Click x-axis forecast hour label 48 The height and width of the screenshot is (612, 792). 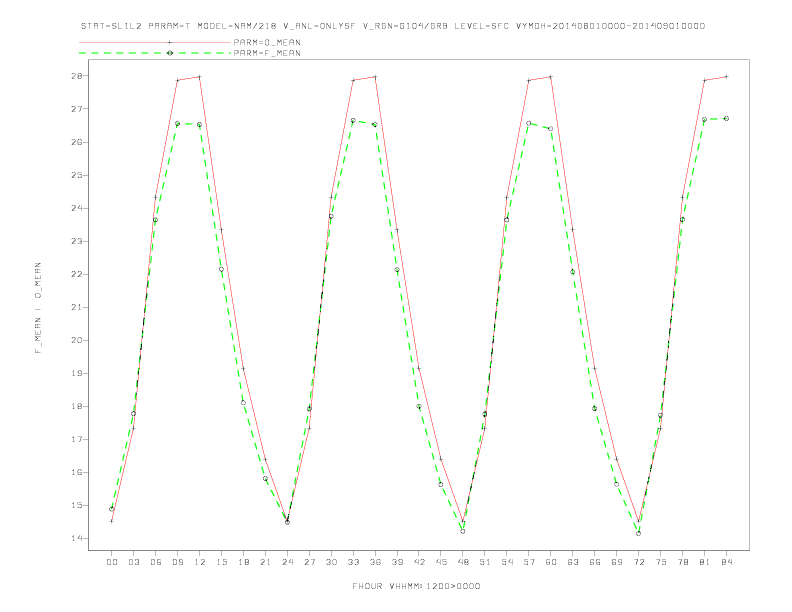(x=463, y=562)
